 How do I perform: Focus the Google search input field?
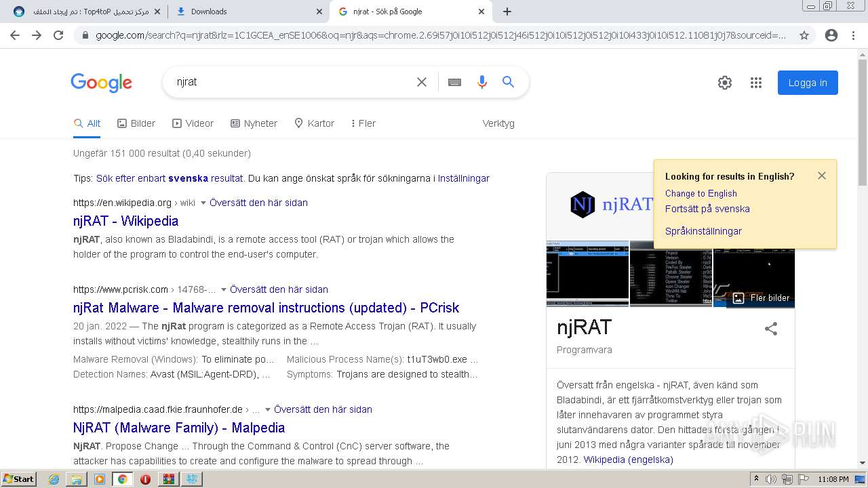coord(292,82)
